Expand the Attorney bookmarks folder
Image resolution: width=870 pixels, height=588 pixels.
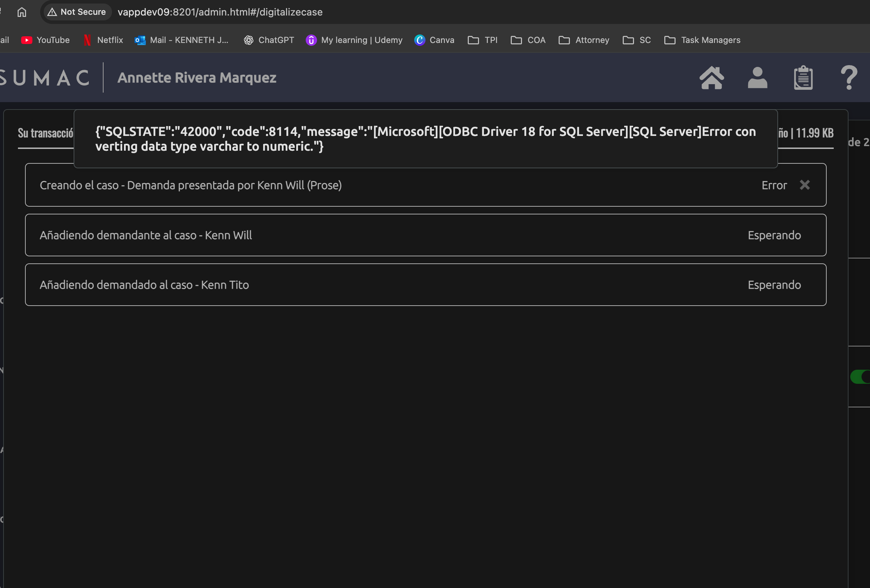[584, 40]
